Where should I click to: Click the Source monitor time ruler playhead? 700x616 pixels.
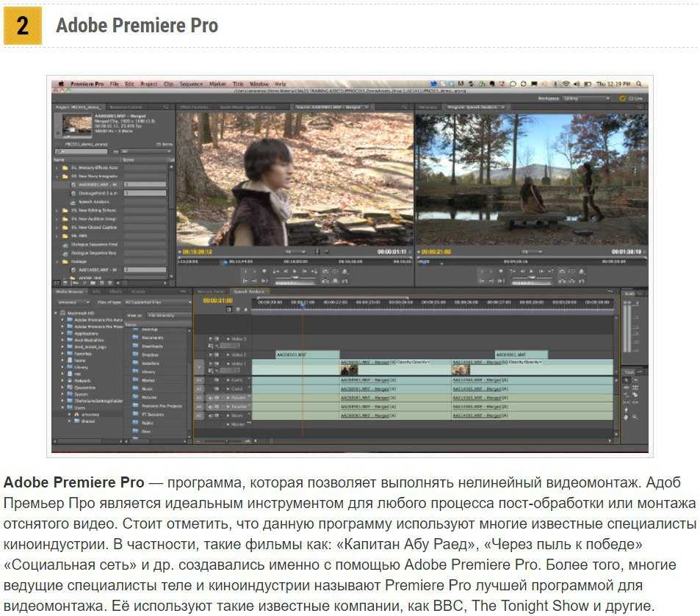(225, 262)
